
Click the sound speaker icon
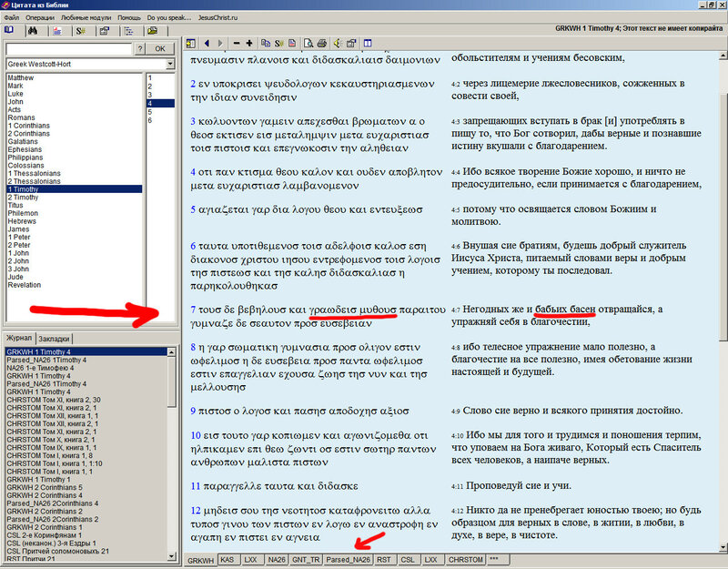tap(337, 43)
